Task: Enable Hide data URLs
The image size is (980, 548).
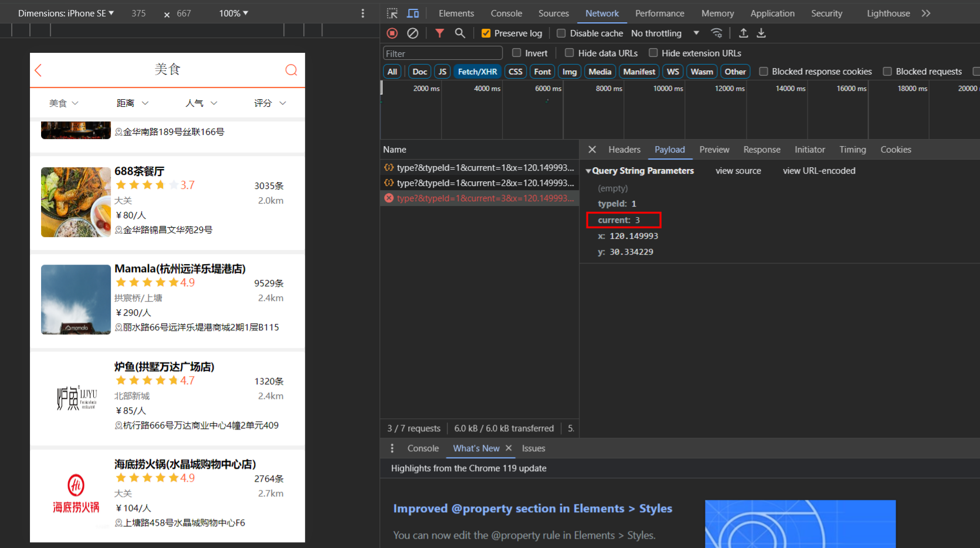Action: point(569,53)
